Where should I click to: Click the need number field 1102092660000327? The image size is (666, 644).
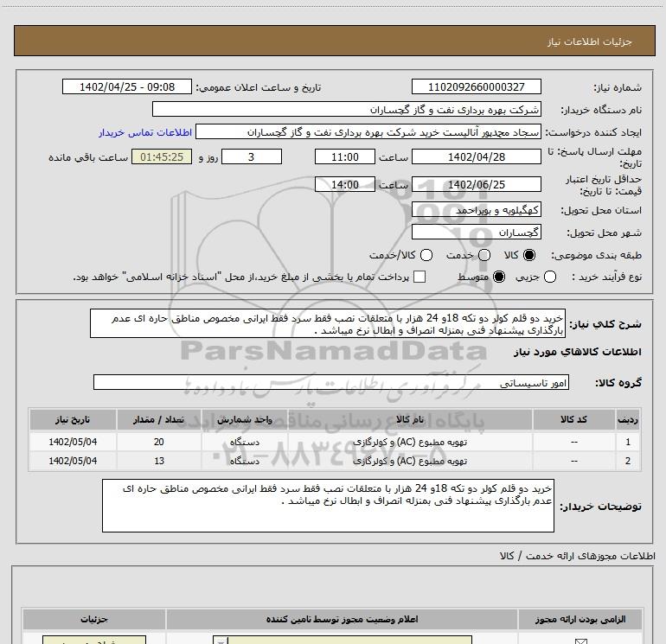pos(476,87)
